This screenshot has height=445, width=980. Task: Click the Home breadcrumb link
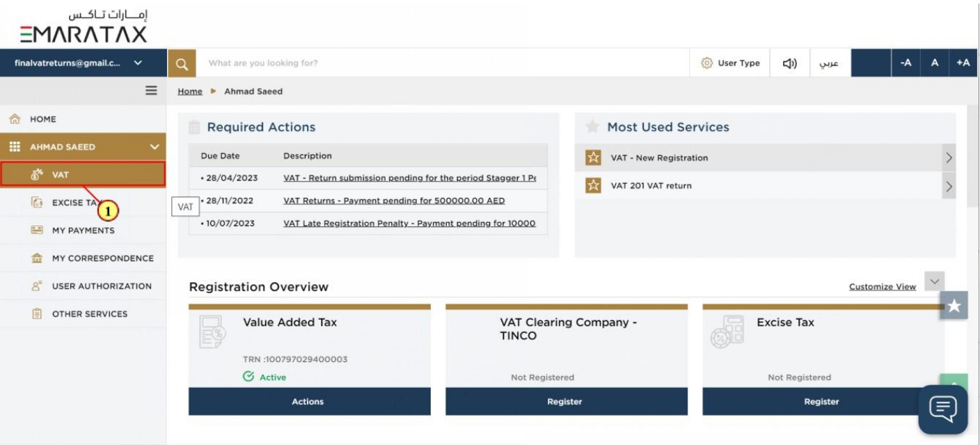[x=190, y=91]
